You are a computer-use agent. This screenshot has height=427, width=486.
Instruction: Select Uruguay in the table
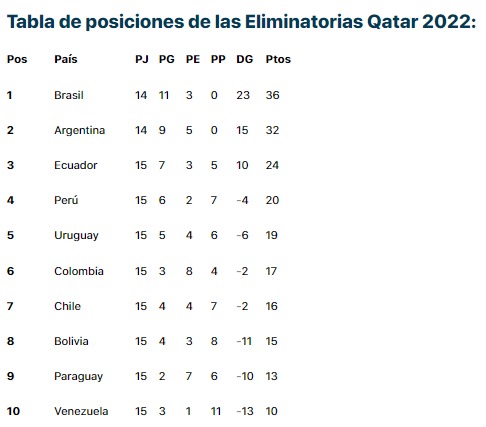click(76, 236)
